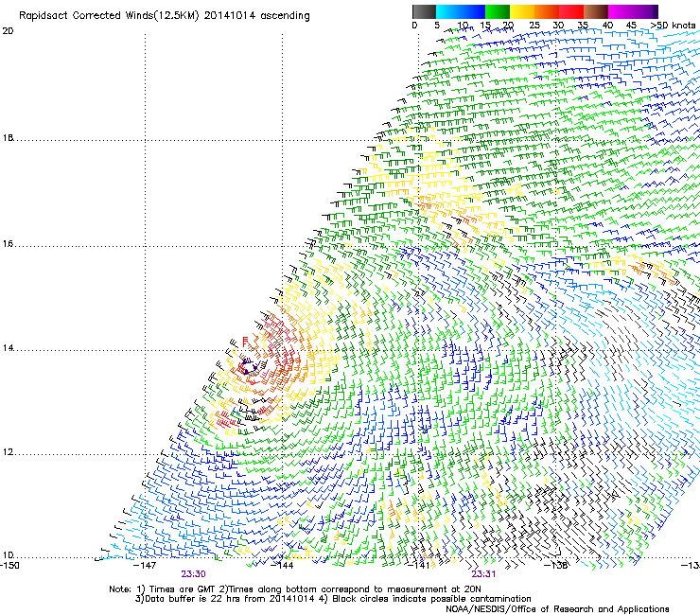Click the red flag barb near storm center
The image size is (700, 615).
pos(245,343)
